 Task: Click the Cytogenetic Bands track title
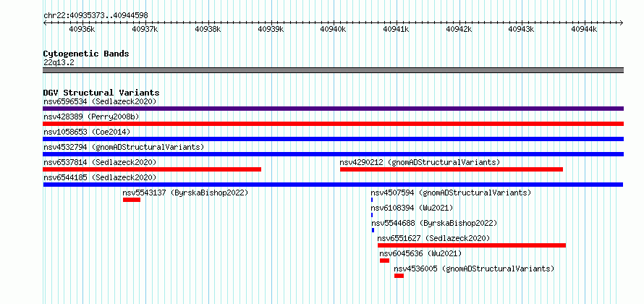point(86,54)
